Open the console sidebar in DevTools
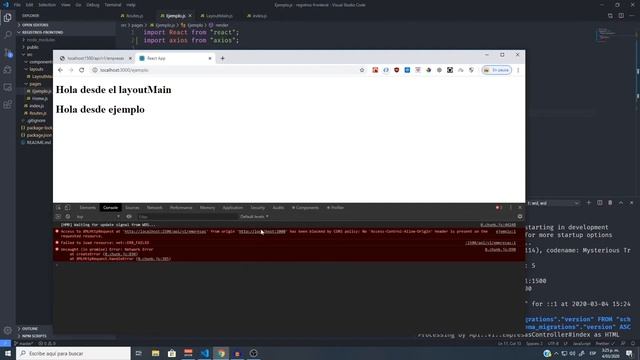640x360 pixels. (x=58, y=217)
